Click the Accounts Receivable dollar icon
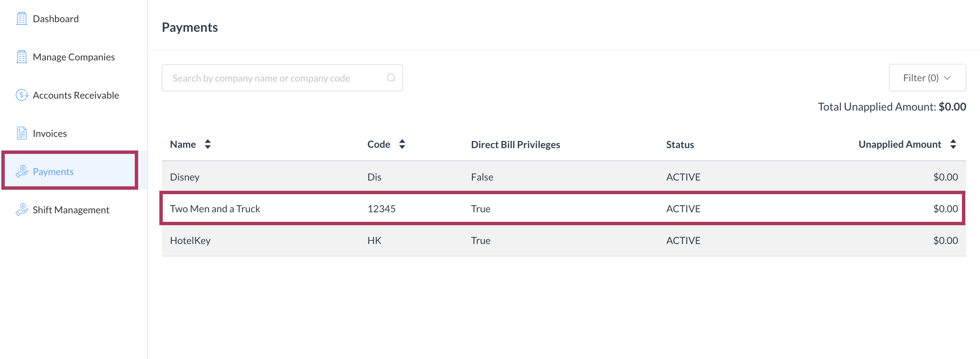Image resolution: width=980 pixels, height=359 pixels. [x=22, y=95]
